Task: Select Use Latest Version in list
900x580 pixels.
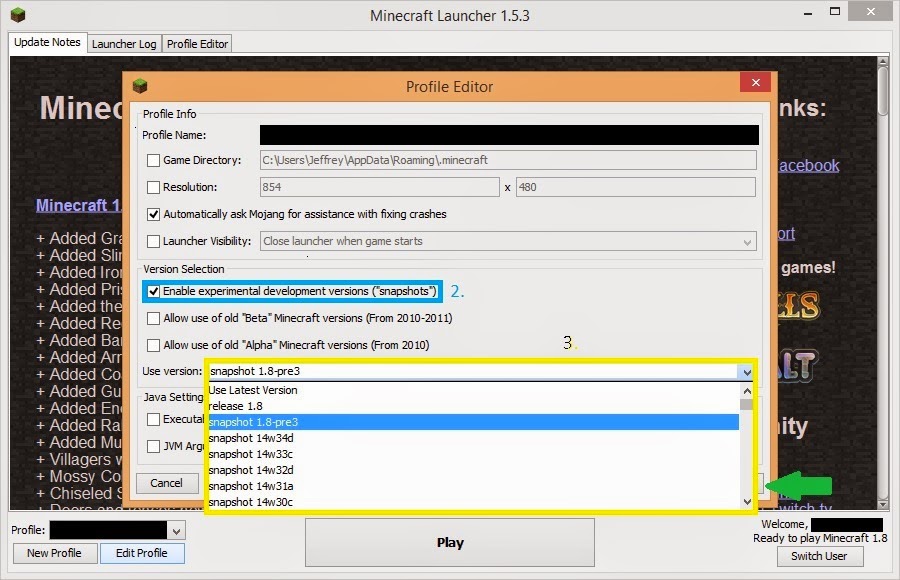Action: coord(474,390)
